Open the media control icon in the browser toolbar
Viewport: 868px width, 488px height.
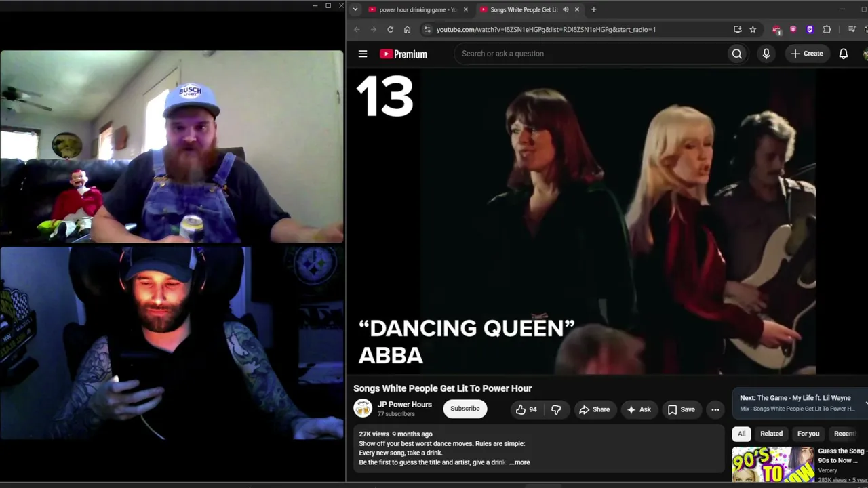point(852,30)
